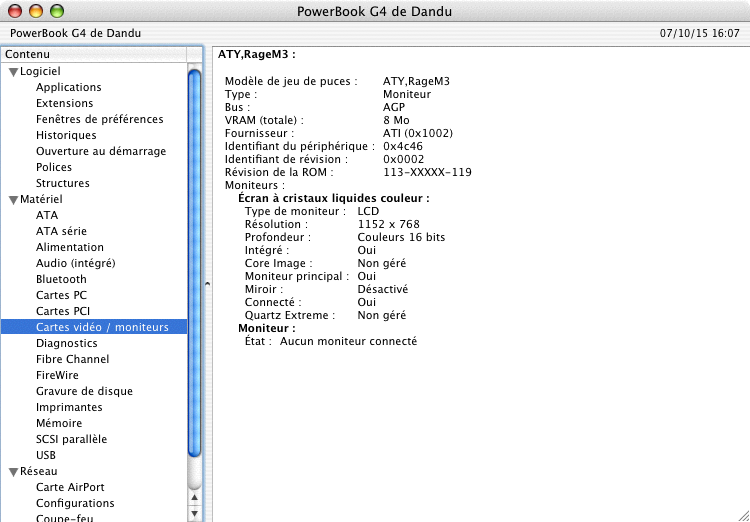This screenshot has height=522, width=750.
Task: Minimize the window with yellow button
Action: (36, 11)
